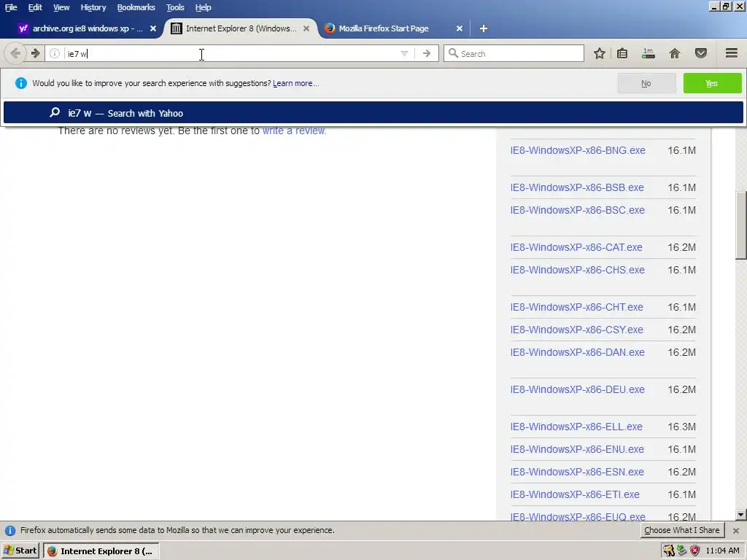Screen dimensions: 747x560
Task: Click the red shield security tray icon
Action: (694, 551)
